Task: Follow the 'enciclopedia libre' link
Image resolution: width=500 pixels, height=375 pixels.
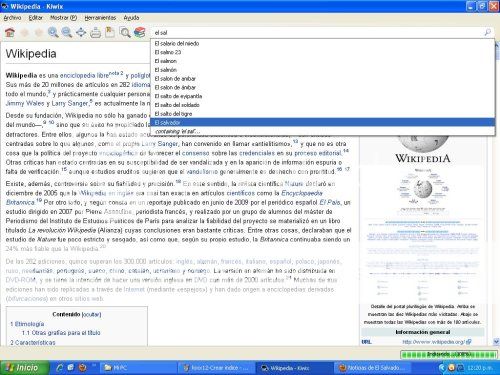Action: (84, 75)
